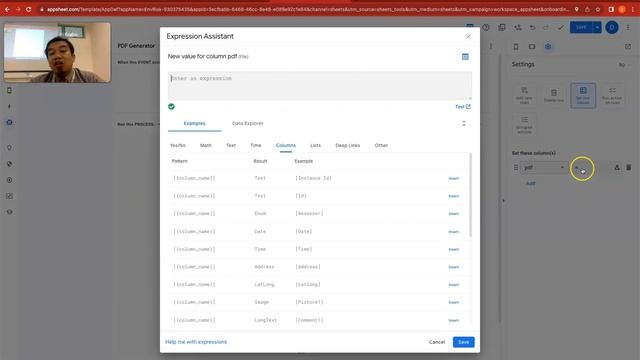Open the top mobile icon in left sidebar
Viewport: 640px width, 360px height.
tap(9, 90)
